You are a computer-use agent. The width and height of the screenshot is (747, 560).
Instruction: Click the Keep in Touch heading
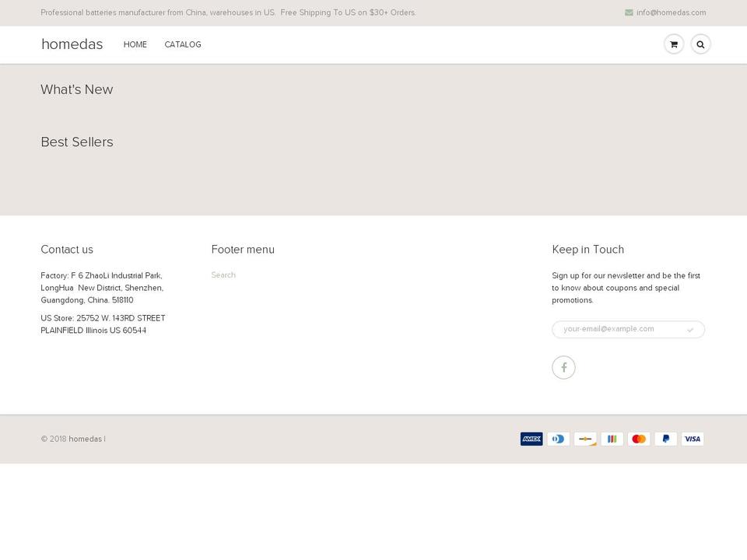588,250
